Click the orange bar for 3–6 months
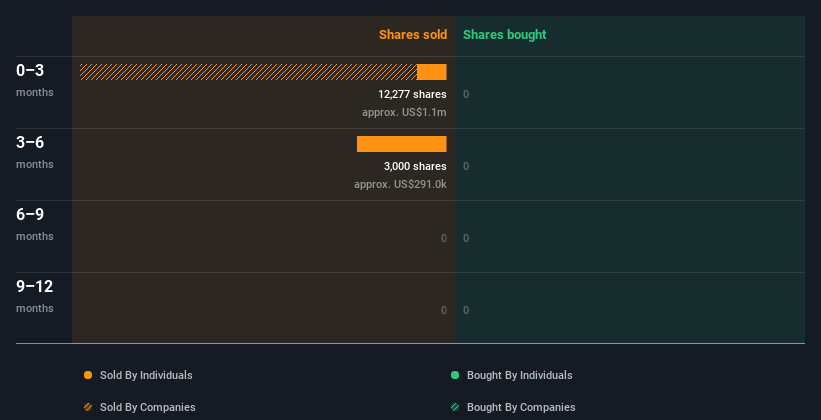Image resolution: width=821 pixels, height=420 pixels. [402, 144]
